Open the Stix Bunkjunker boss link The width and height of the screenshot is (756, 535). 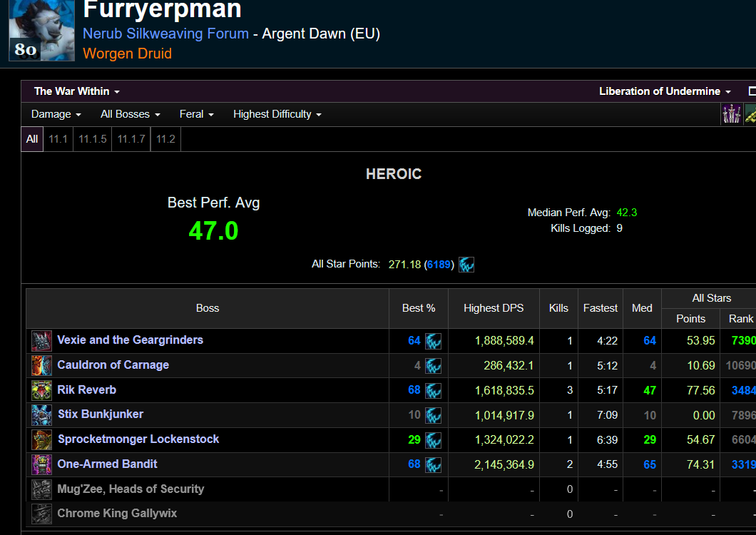point(101,414)
